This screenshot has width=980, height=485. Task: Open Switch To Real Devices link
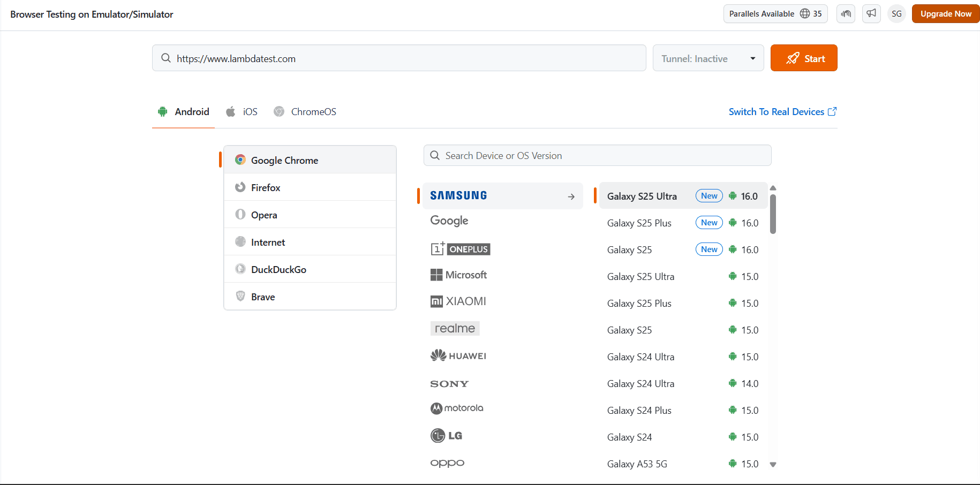[x=782, y=112]
